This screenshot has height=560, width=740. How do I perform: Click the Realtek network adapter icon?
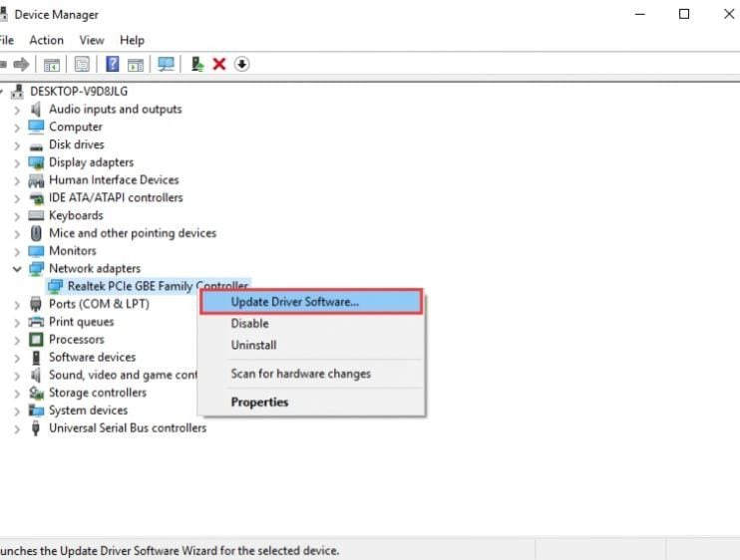(x=55, y=286)
